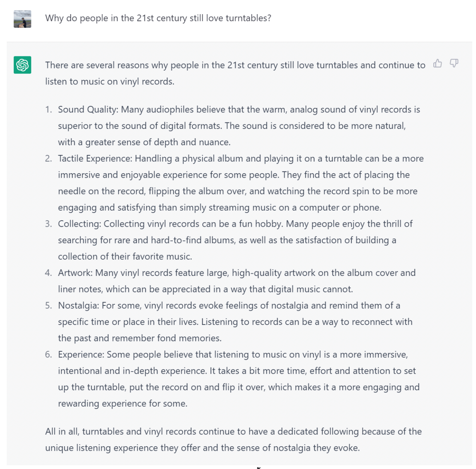
Task: Click the "Nostalgia:" list heading
Action: 79,305
